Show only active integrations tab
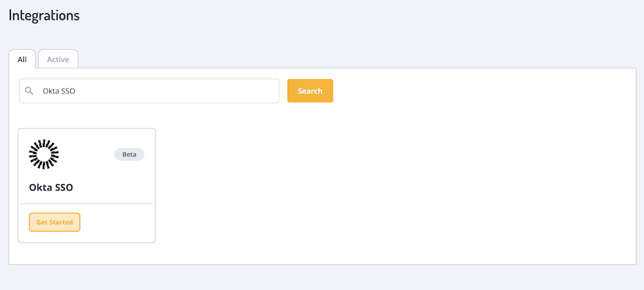 (58, 59)
